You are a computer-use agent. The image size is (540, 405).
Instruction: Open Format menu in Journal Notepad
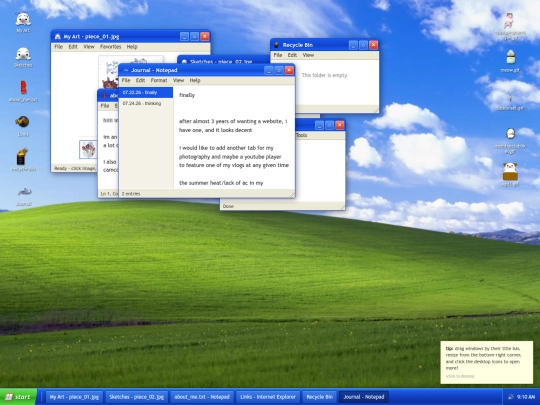pos(159,80)
